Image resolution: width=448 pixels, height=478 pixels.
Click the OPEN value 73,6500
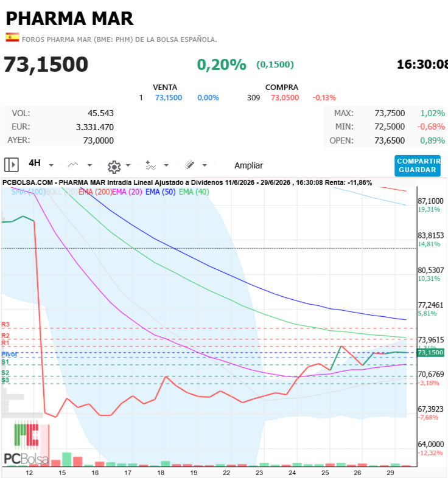[x=390, y=140]
